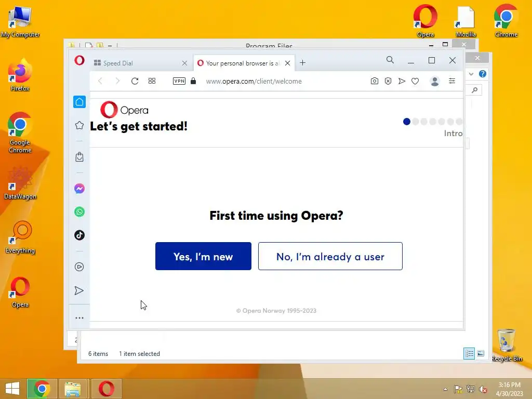The image size is (532, 399).
Task: Select the Opera shortcut below Everything
Action: tap(20, 292)
